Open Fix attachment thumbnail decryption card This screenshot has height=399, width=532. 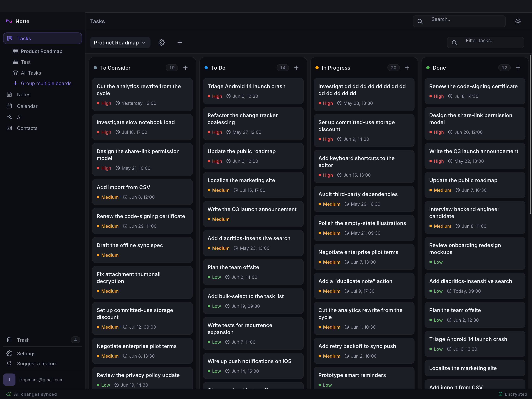tap(142, 282)
